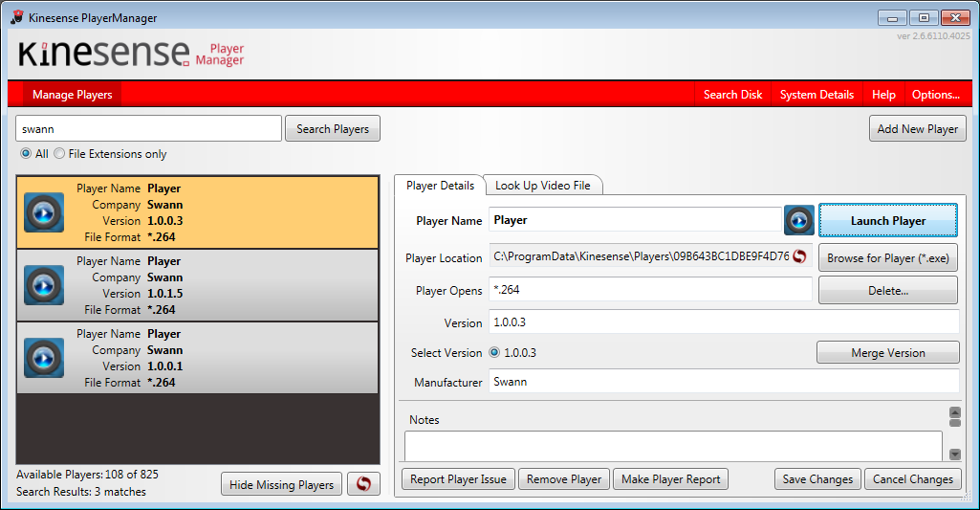Select the All search radio button
Image resolution: width=980 pixels, height=510 pixels.
coord(26,153)
